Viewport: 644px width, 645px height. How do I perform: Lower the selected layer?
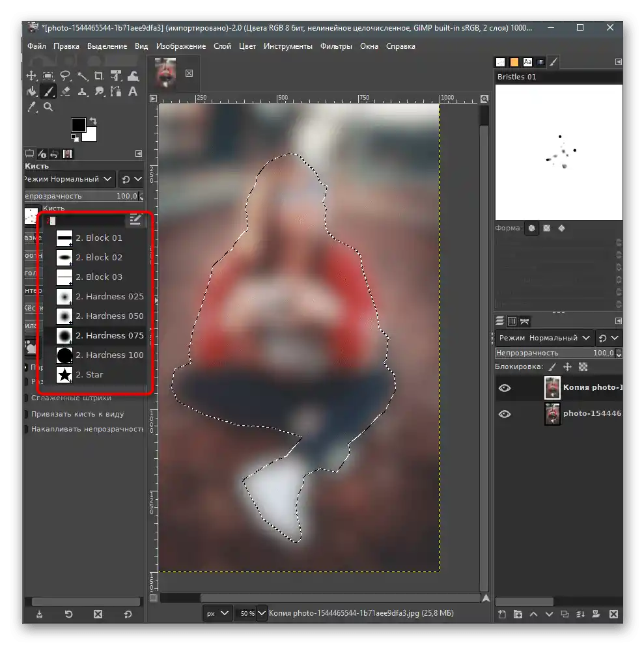pos(549,614)
